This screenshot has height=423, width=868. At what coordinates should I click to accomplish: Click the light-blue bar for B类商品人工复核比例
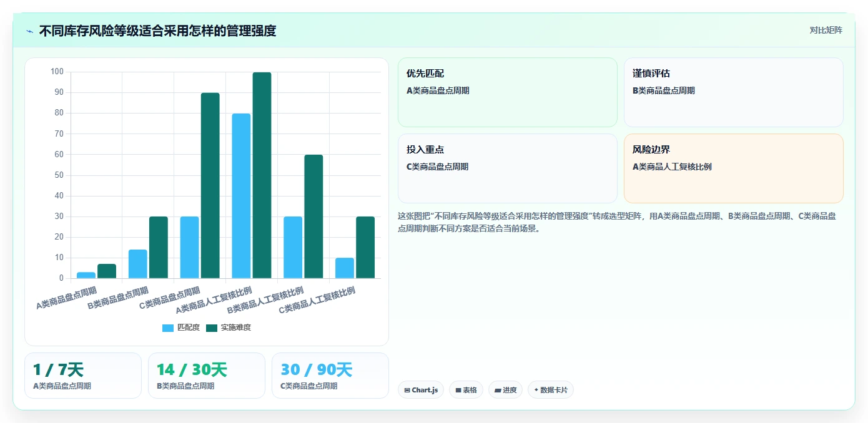tap(293, 247)
